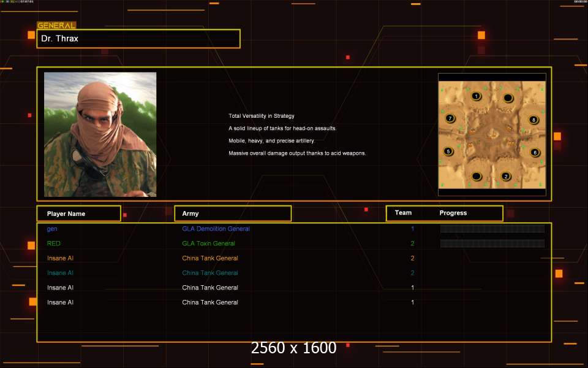Click the progress bar for player gen
The width and height of the screenshot is (588, 368).
click(x=492, y=229)
